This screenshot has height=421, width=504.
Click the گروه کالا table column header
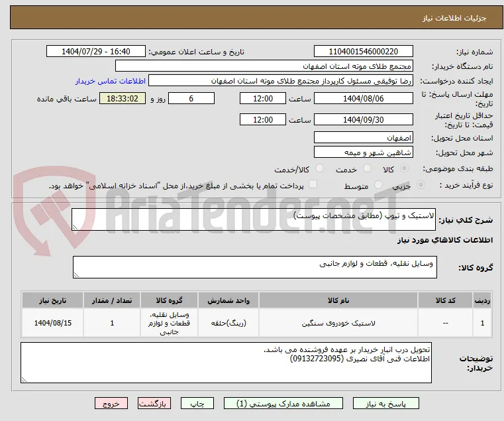[x=169, y=300]
